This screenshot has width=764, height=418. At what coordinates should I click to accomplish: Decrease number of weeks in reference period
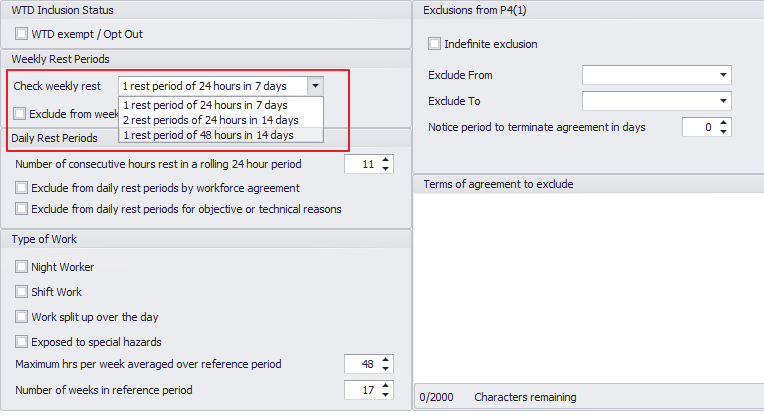coord(387,394)
